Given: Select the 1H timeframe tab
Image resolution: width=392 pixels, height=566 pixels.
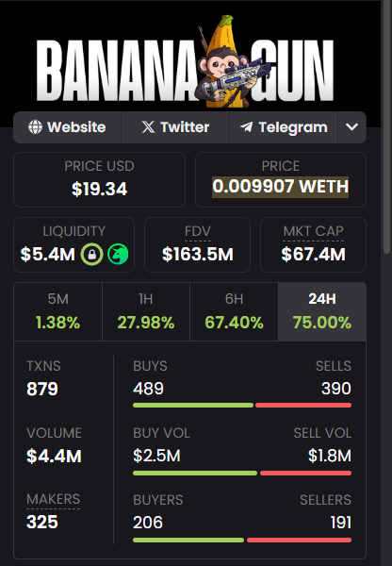Looking at the screenshot, I should click(146, 311).
